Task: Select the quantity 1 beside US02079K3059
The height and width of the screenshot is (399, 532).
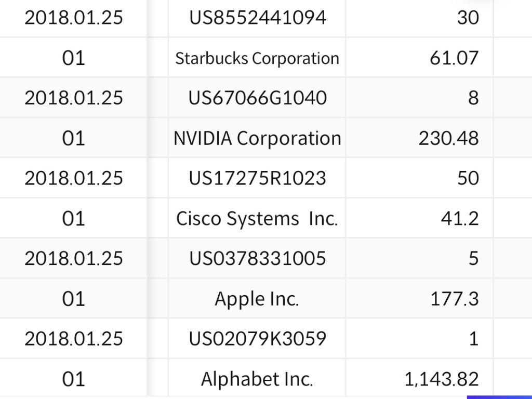Action: click(x=473, y=339)
